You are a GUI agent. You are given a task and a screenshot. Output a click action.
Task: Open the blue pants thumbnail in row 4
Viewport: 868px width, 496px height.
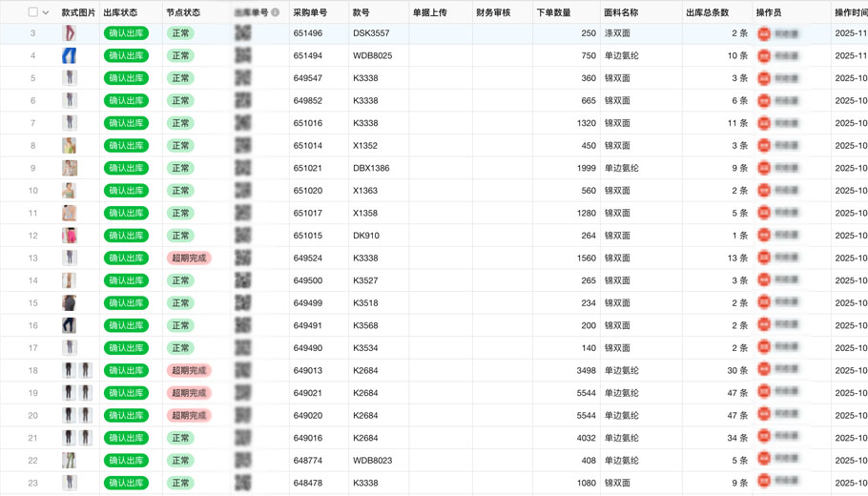70,55
